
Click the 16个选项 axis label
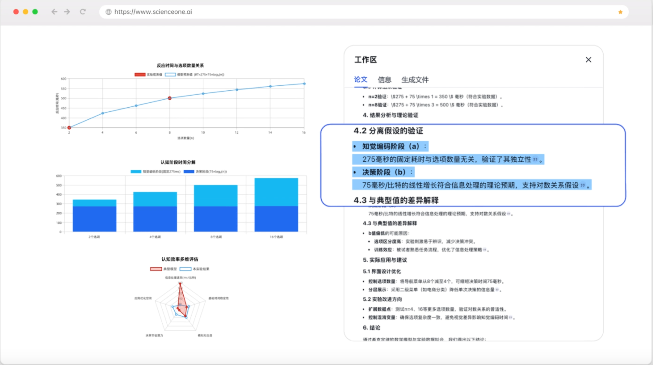click(276, 237)
